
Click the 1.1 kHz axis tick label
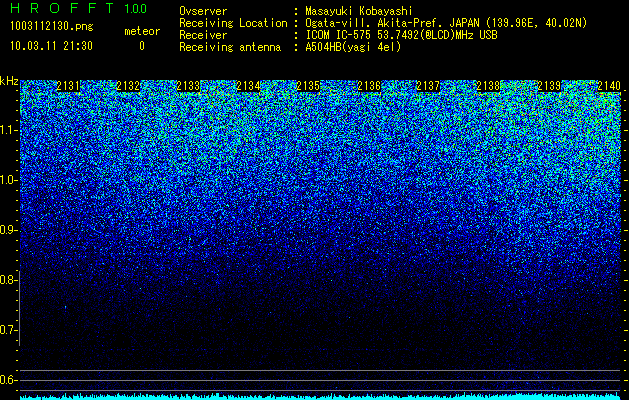tap(7, 130)
